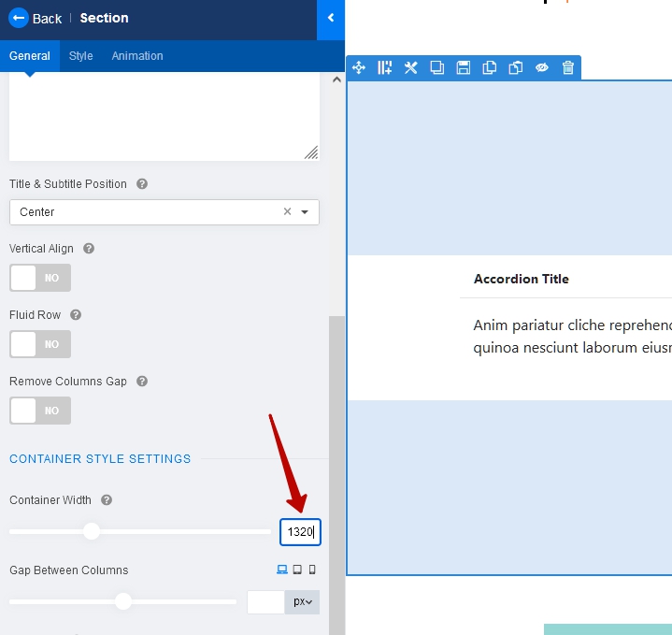Open section settings wrench-and-screwdriver icon
The height and width of the screenshot is (635, 672).
410,67
